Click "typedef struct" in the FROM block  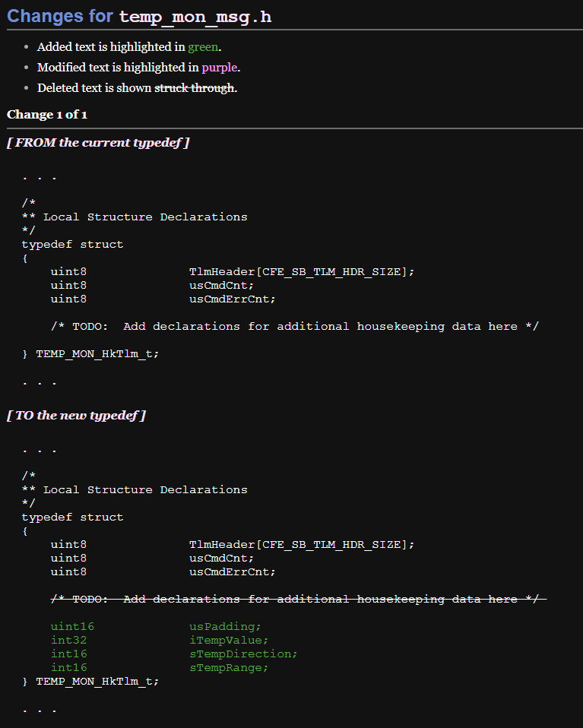click(x=72, y=244)
